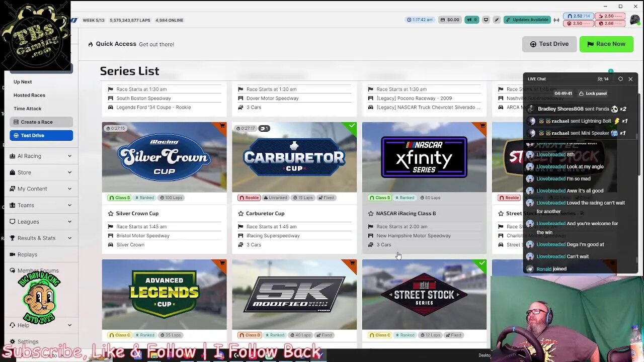Click the cart icon on Silver Crown card

point(222,126)
